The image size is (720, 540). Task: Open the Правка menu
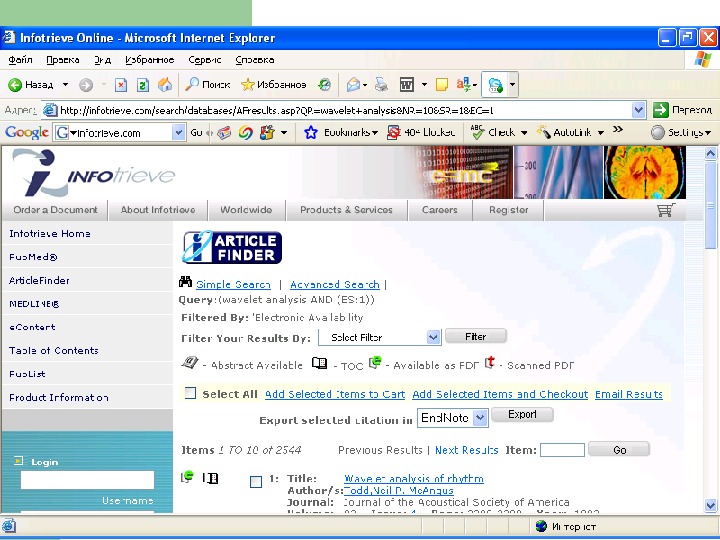[62, 60]
